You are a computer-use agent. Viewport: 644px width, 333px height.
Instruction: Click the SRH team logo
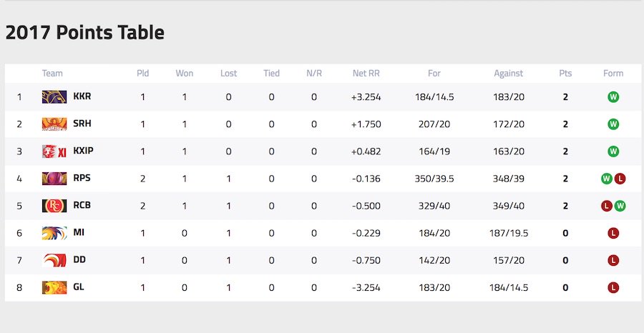pos(54,124)
